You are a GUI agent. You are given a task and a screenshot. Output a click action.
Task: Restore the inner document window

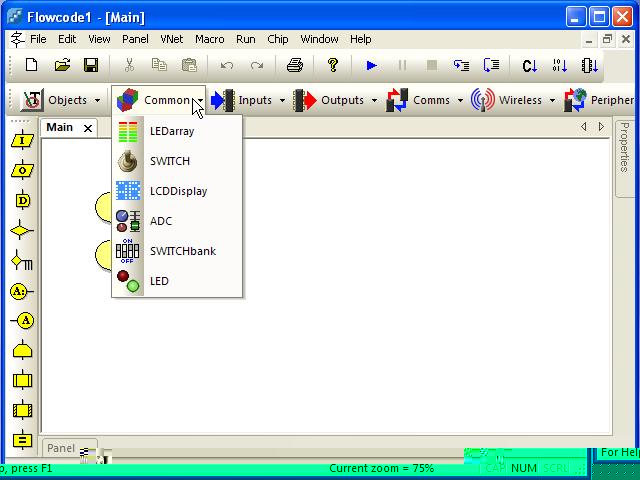coord(607,40)
